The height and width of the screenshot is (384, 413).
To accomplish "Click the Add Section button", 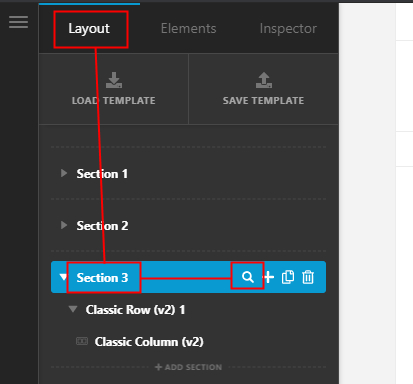I will point(188,367).
